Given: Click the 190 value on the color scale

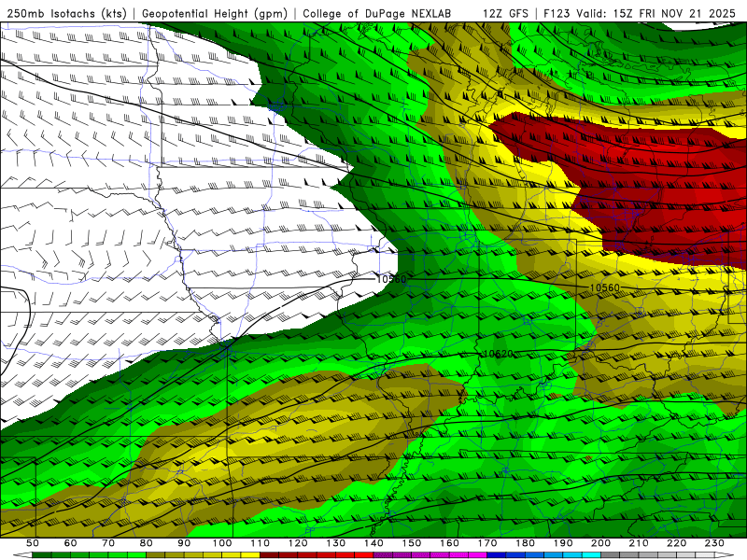Looking at the screenshot, I should point(564,543).
